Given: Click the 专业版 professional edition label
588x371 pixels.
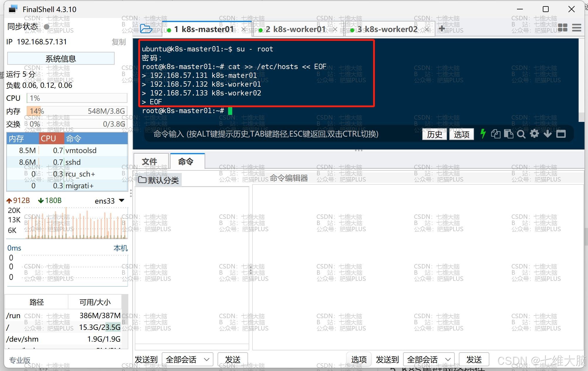Looking at the screenshot, I should pos(20,360).
